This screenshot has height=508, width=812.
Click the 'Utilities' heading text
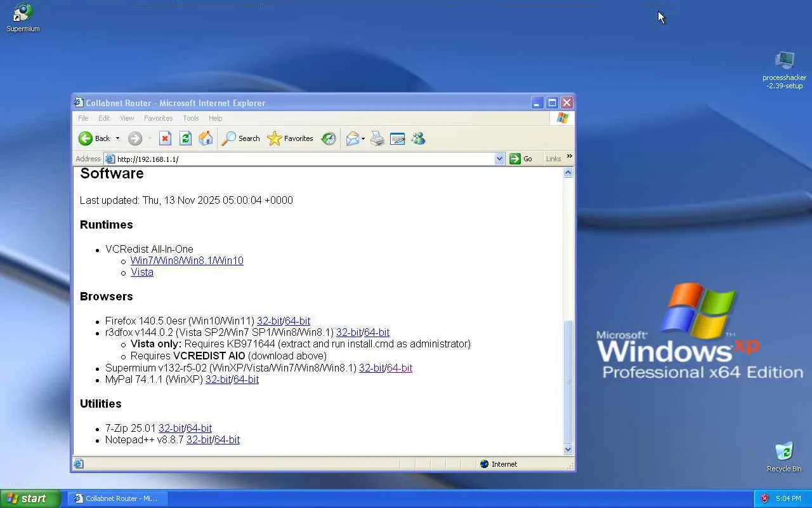coord(101,404)
